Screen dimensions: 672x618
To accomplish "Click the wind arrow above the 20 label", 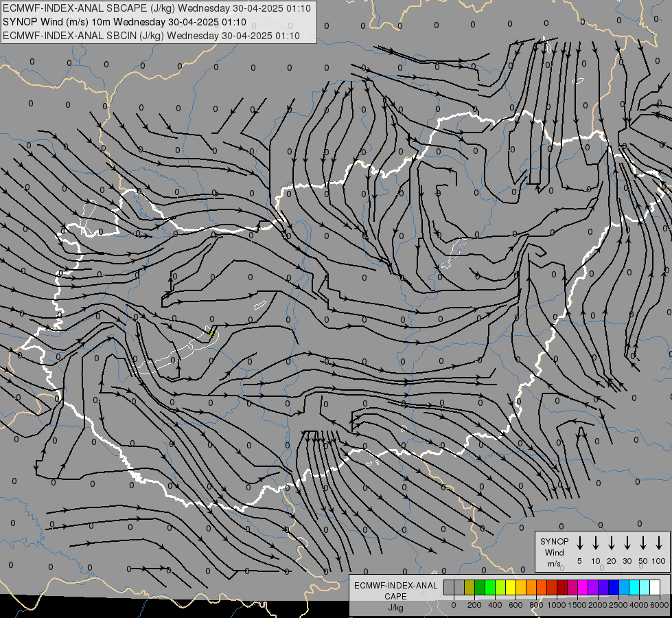I will [612, 543].
